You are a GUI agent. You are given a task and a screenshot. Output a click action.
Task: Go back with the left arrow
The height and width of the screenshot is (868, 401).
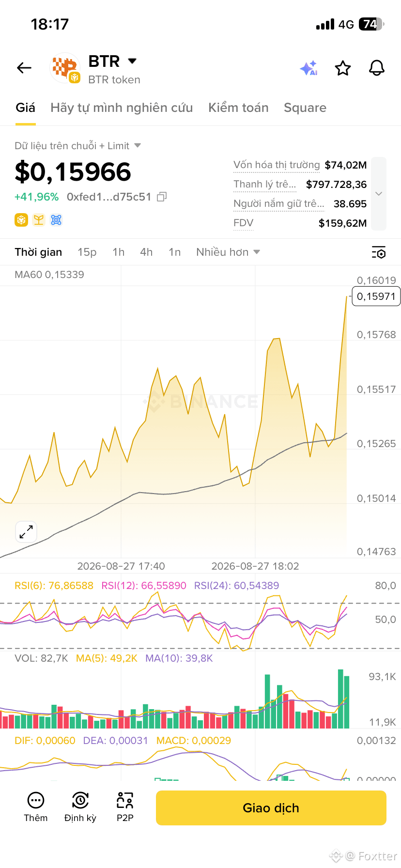point(24,68)
